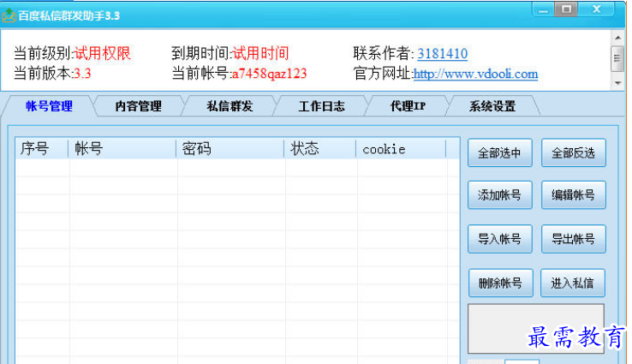The width and height of the screenshot is (632, 364).
Task: Open the official site link www.vdooli.com
Action: 475,74
